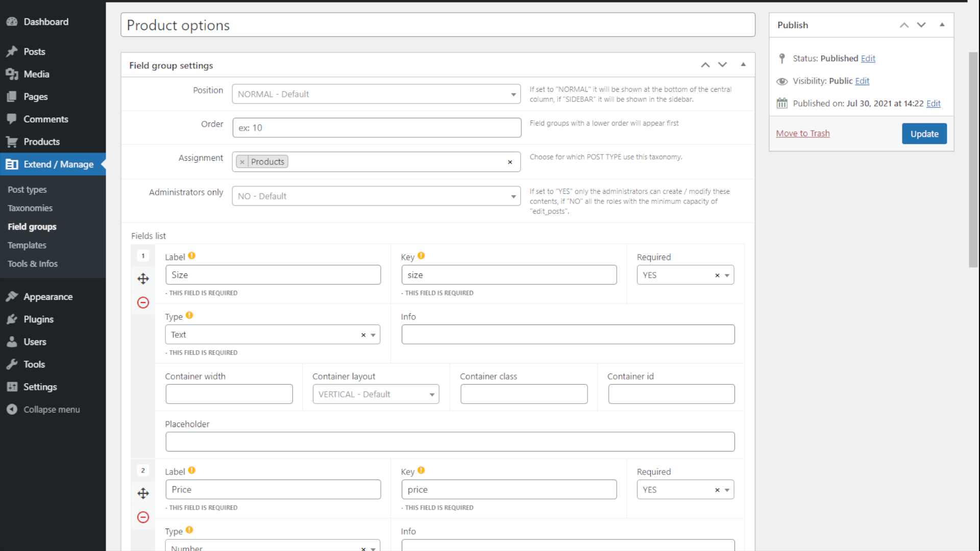Clear the Required YES selection for Size
This screenshot has width=980, height=551.
716,275
